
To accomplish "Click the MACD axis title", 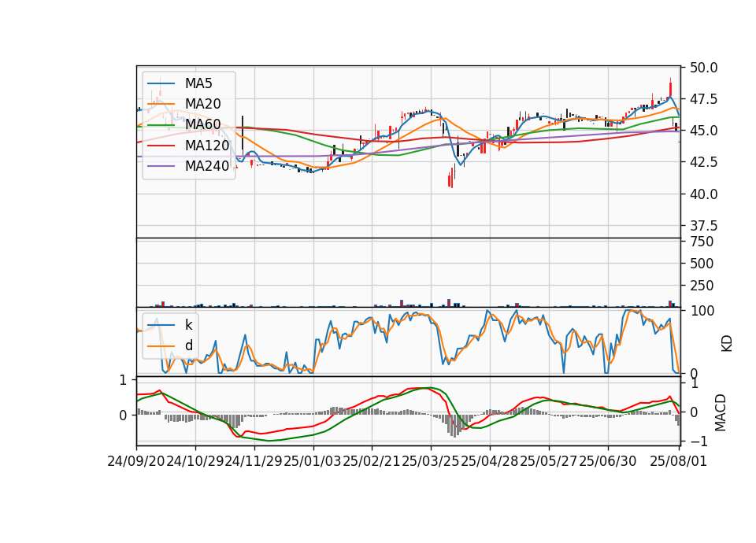I will pyautogui.click(x=721, y=412).
